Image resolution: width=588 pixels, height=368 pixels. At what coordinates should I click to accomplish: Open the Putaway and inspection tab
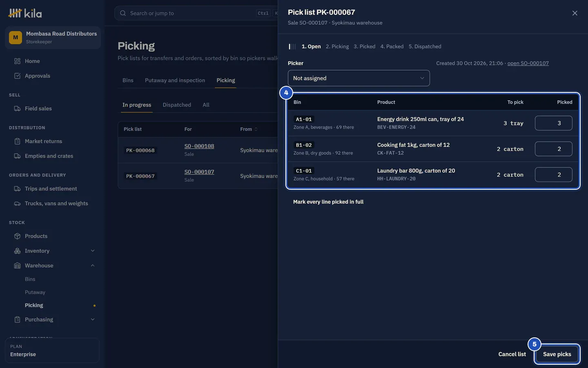[x=175, y=80]
